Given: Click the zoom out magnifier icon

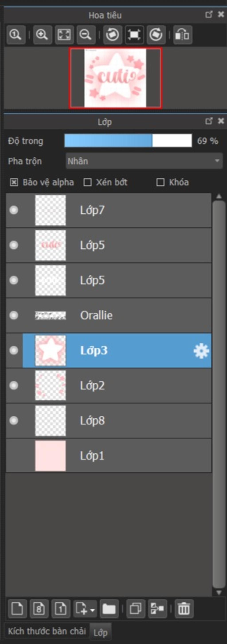Looking at the screenshot, I should point(85,34).
